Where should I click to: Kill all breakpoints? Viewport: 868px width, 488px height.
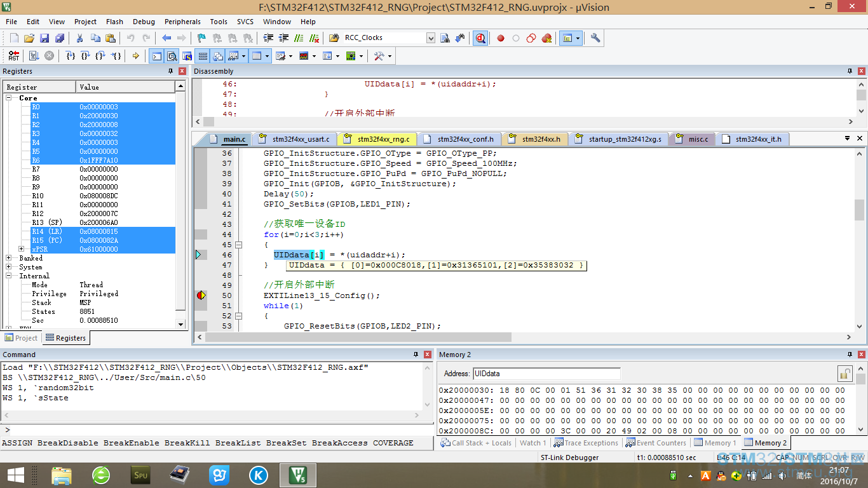[x=546, y=38]
